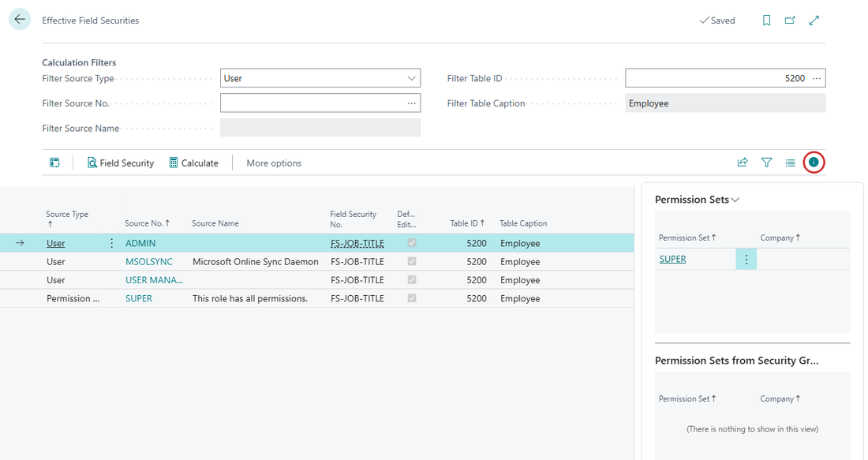Open SUPER link in main list
Screen dimensions: 868x460
tap(139, 297)
